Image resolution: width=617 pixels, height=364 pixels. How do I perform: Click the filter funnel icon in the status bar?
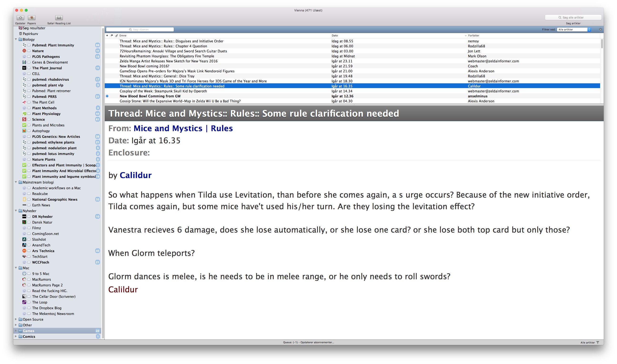tap(598, 343)
